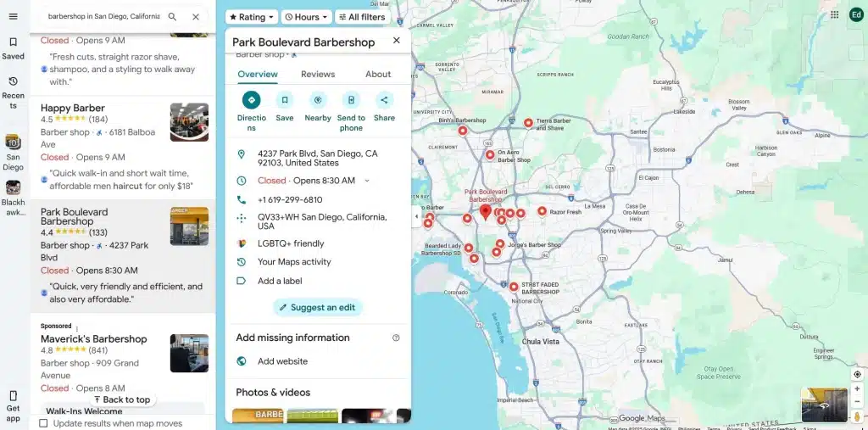868x430 pixels.
Task: Open the Blackhawk recent item
Action: 14,198
